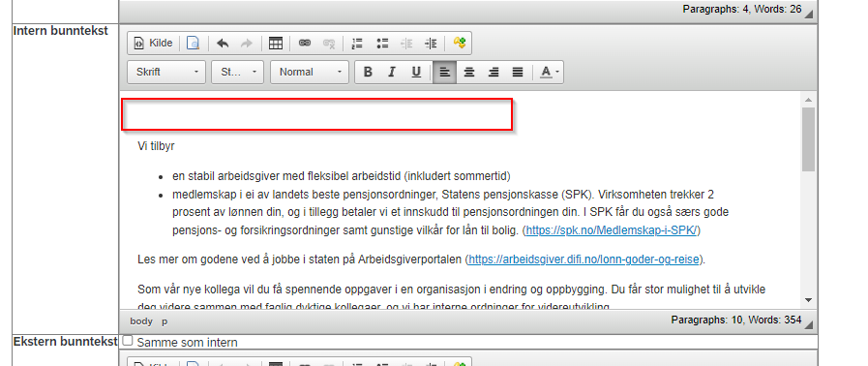Undo the last edit with the back arrow
Screen dimensions: 868x366
tap(223, 44)
